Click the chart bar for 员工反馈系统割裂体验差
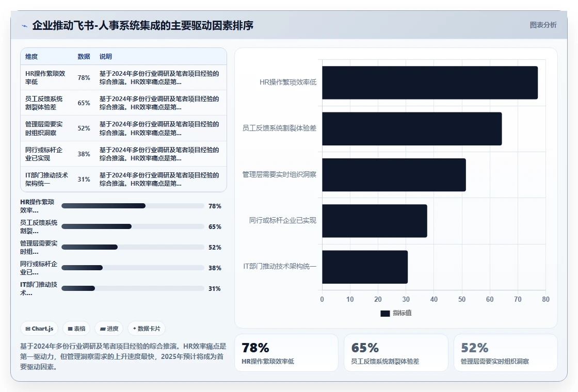 tap(412, 129)
